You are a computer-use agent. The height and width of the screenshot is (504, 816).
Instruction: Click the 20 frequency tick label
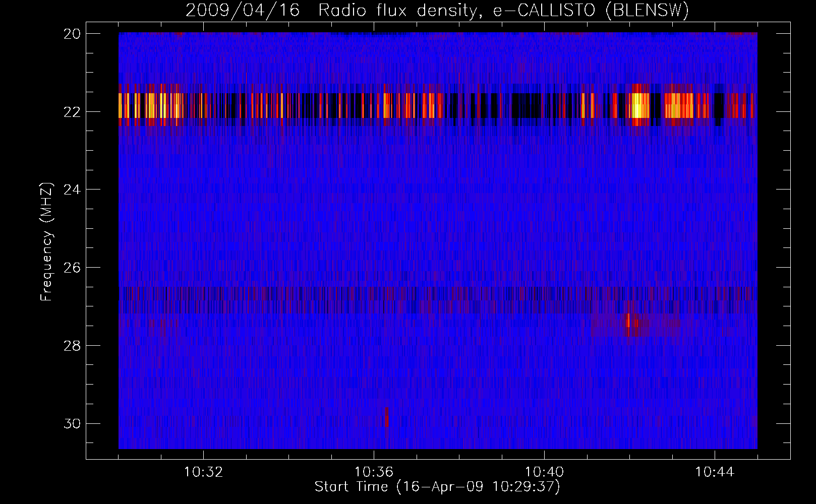click(x=72, y=33)
